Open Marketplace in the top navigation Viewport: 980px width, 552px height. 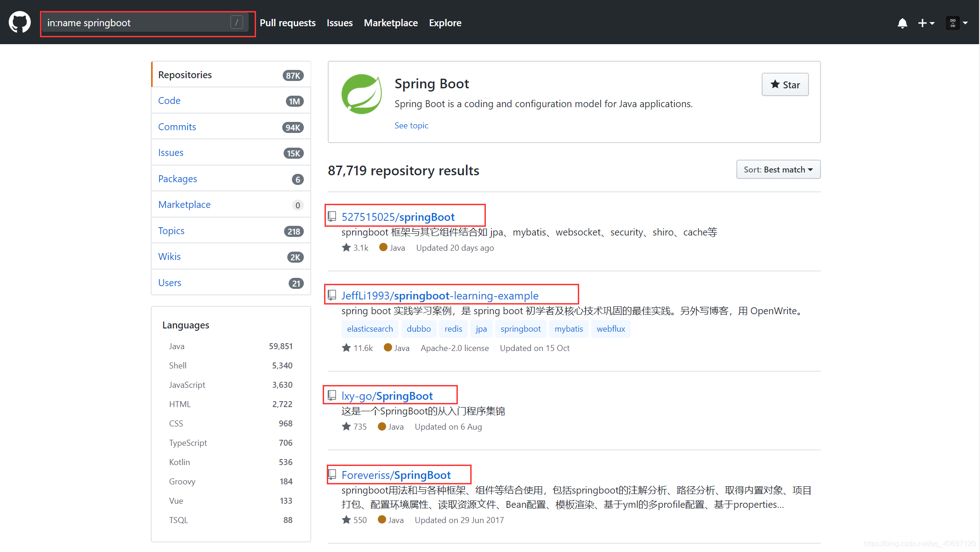click(x=391, y=23)
